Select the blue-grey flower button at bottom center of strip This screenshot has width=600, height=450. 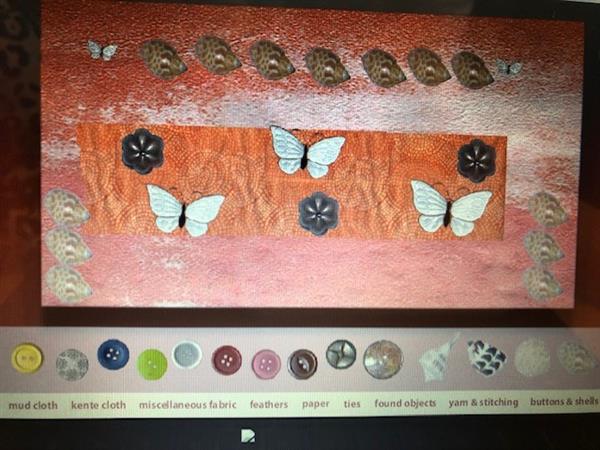(x=319, y=214)
